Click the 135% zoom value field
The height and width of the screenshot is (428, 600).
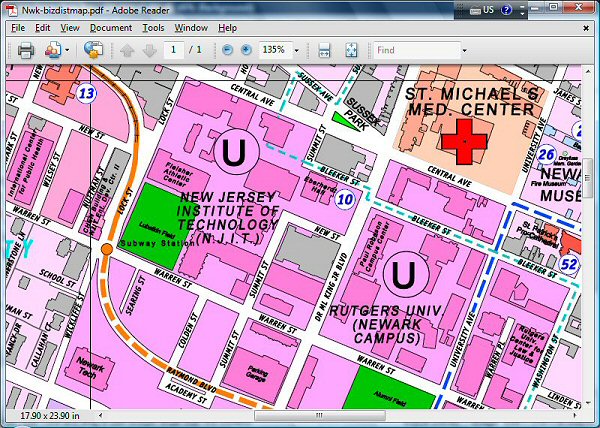click(276, 50)
